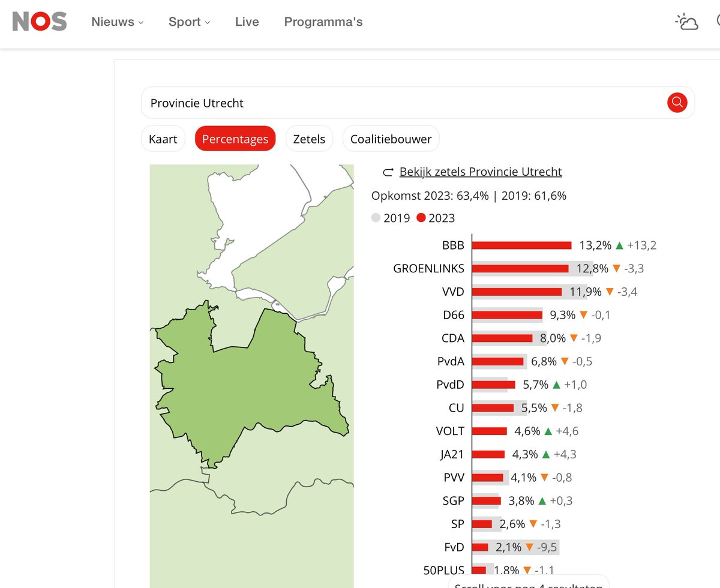
Task: Click the green up arrow beside PvdD
Action: click(556, 385)
